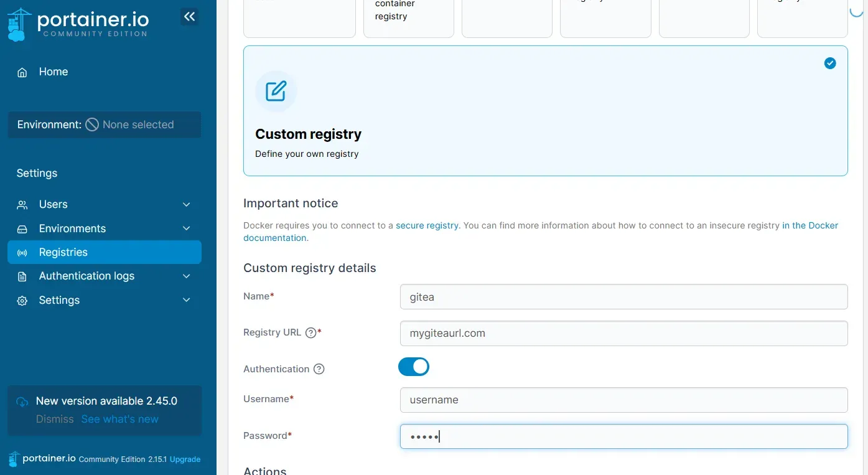
Task: Click the Users people icon
Action: pyautogui.click(x=22, y=205)
